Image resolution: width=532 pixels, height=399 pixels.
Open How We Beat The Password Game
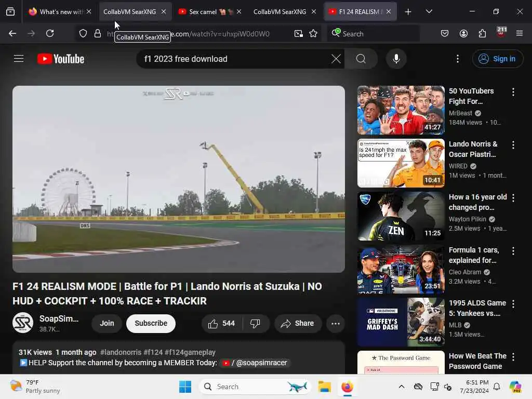coord(478,361)
